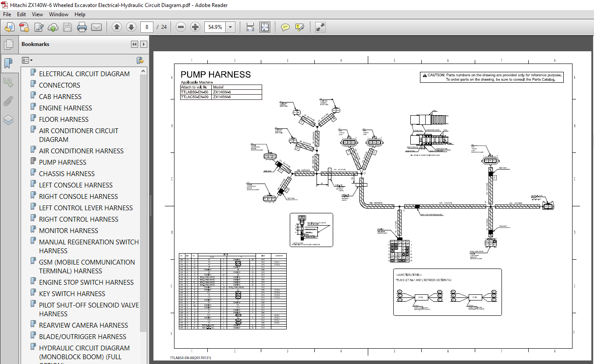Open the Page Thumbnails panel
Screen dimensions: 594x364
(8, 45)
